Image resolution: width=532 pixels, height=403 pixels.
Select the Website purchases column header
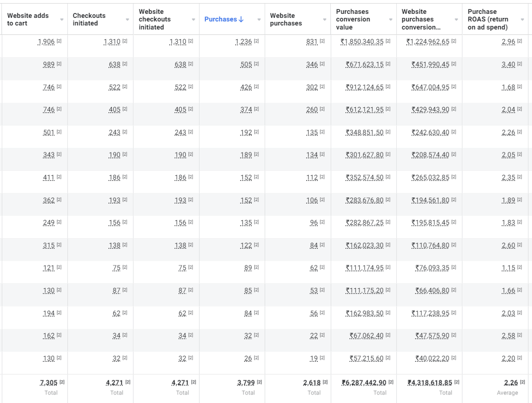[286, 20]
